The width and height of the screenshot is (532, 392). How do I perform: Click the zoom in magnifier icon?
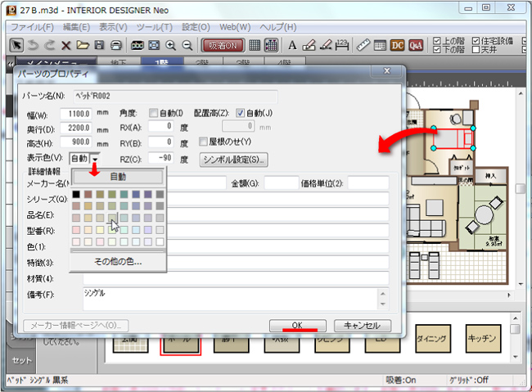pyautogui.click(x=170, y=44)
